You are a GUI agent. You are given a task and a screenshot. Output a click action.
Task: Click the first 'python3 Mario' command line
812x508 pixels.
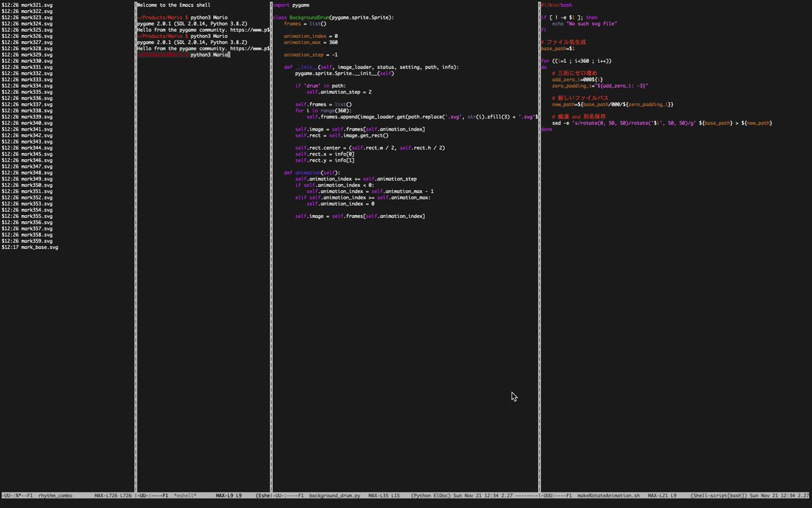click(182, 17)
